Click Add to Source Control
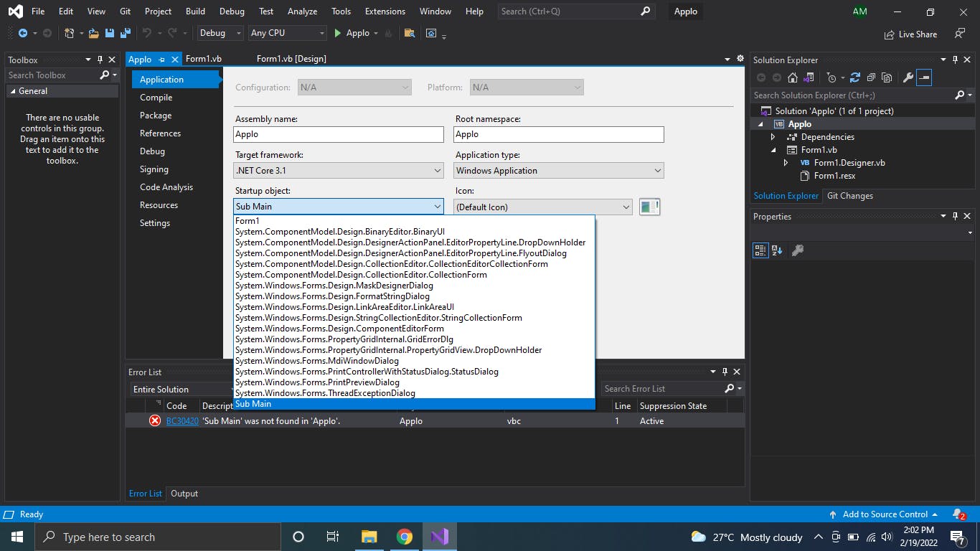The height and width of the screenshot is (551, 980). click(885, 514)
